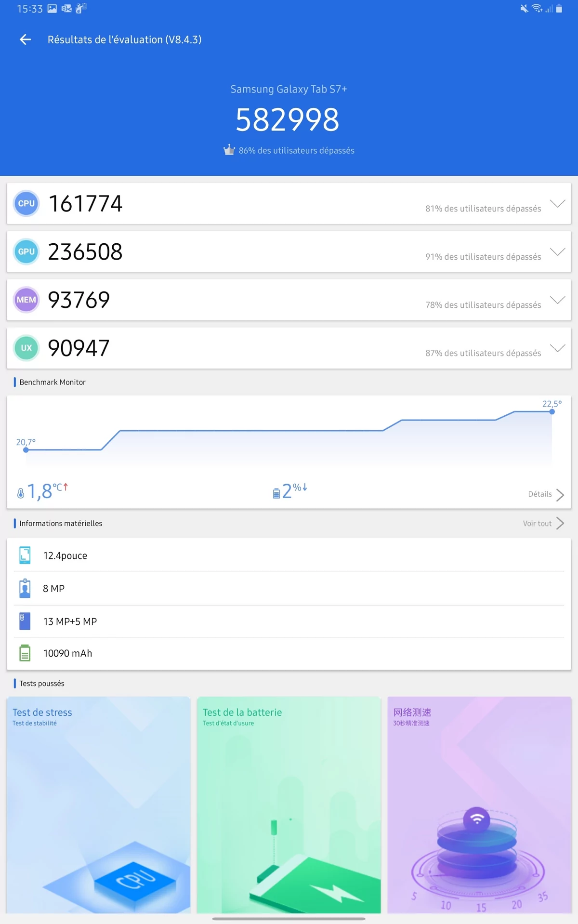Open Benchmark Monitor Détails

pyautogui.click(x=540, y=494)
